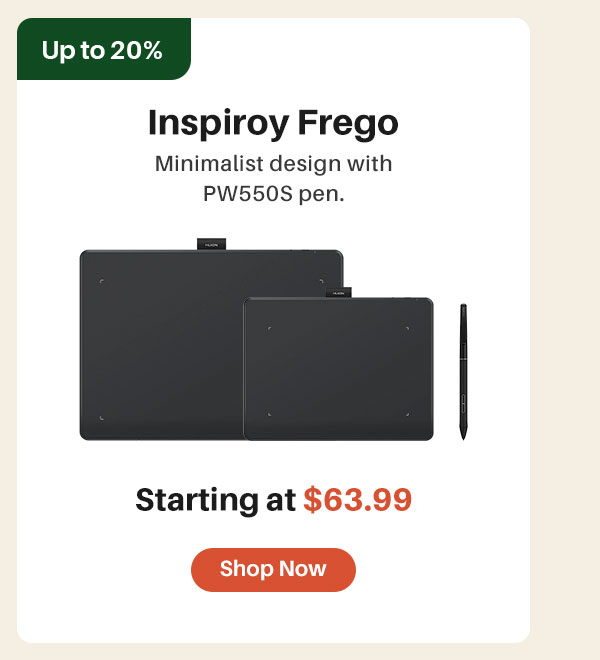600x660 pixels.
Task: Click the tip of the pen
Action: pos(463,436)
